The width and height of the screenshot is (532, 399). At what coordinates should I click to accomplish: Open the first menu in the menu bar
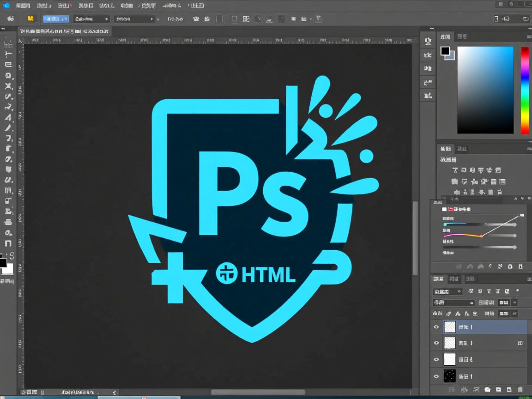(x=23, y=6)
